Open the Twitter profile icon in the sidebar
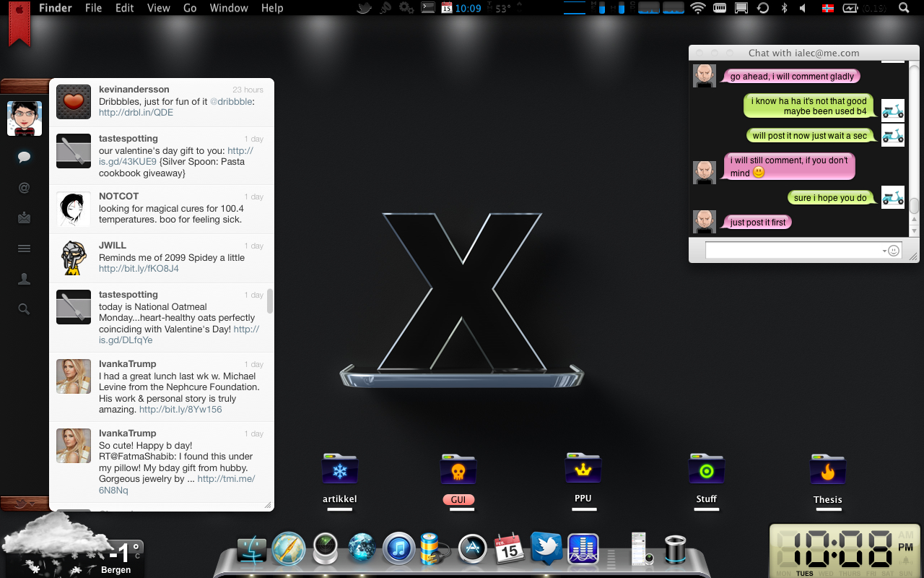Image resolution: width=924 pixels, height=578 pixels. [x=24, y=279]
